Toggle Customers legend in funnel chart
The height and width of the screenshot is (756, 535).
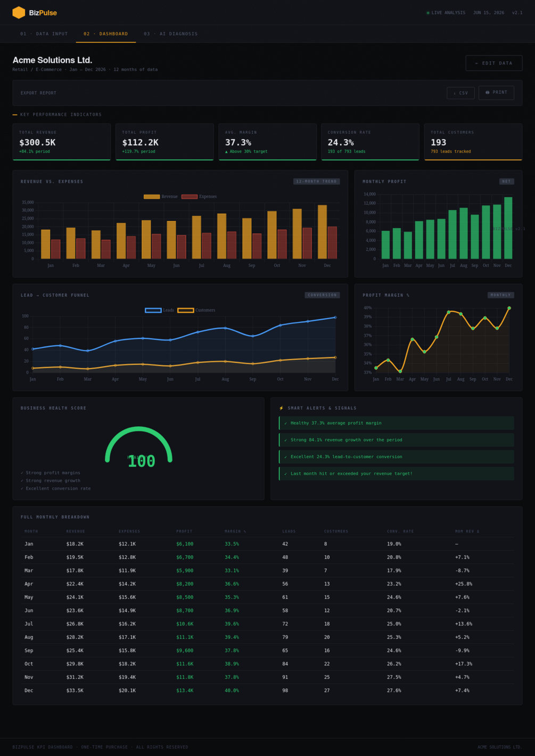[x=196, y=310]
